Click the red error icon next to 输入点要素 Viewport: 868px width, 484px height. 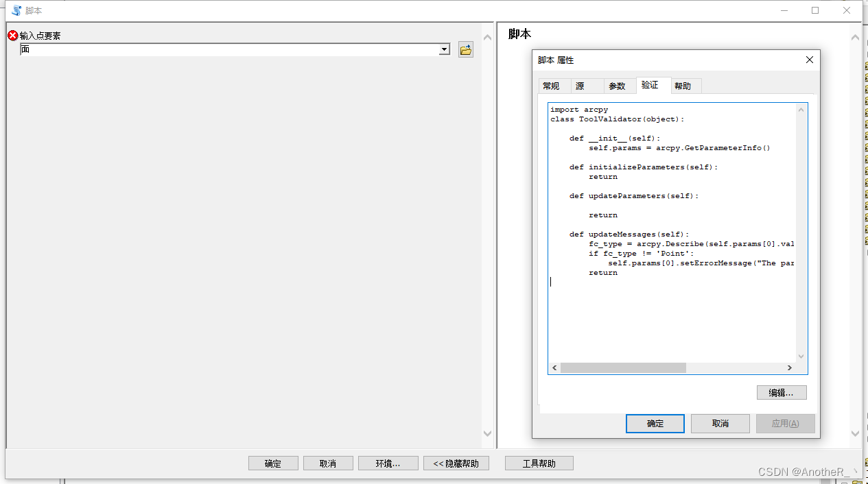coord(13,36)
